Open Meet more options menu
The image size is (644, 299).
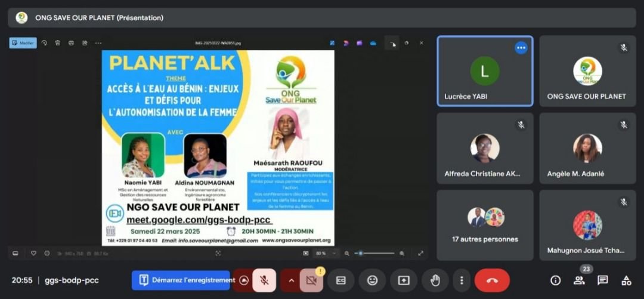462,280
